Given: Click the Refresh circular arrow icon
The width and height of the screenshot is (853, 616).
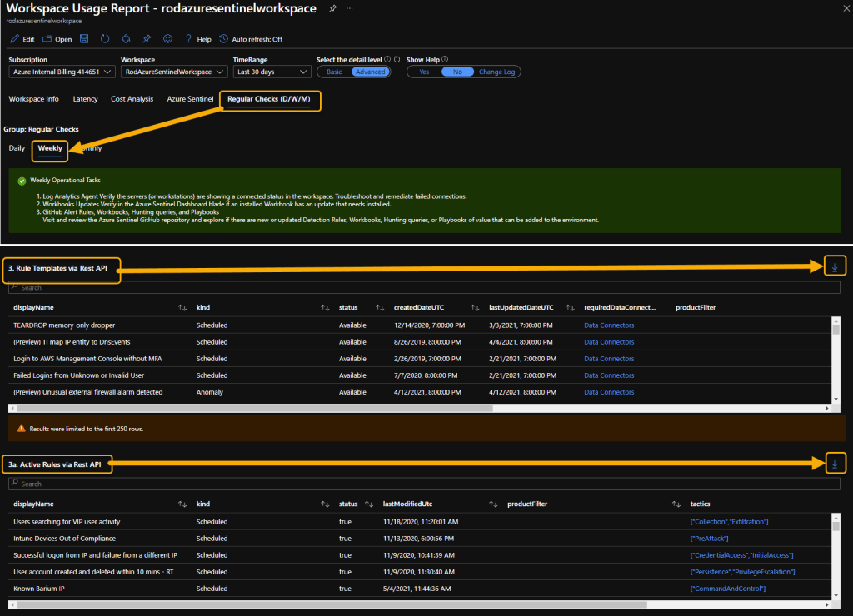Looking at the screenshot, I should pos(105,38).
